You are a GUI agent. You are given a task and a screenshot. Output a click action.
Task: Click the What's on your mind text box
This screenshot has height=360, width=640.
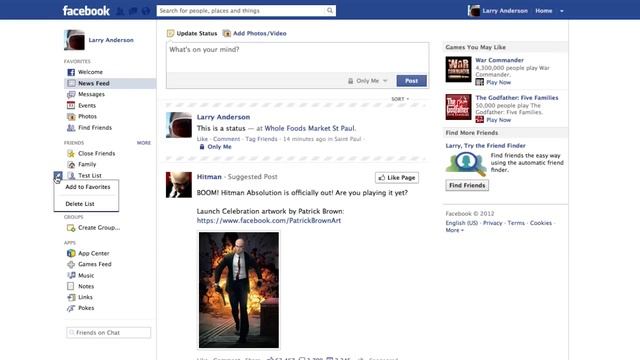pos(297,58)
